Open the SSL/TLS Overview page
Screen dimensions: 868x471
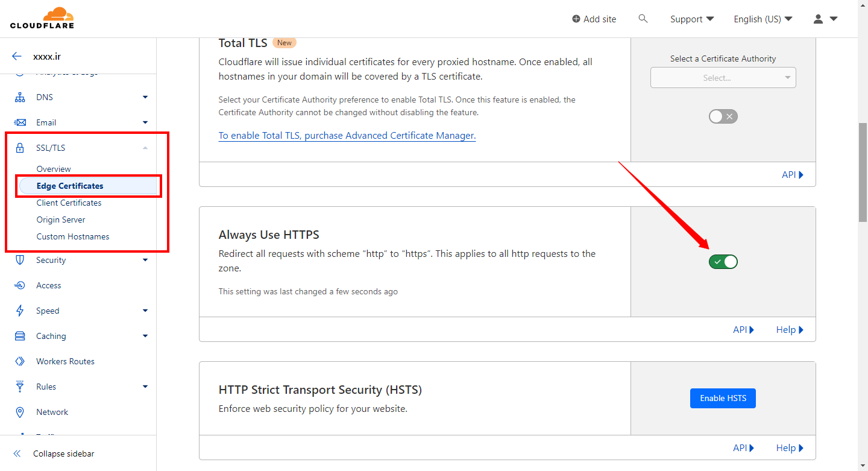pyautogui.click(x=54, y=169)
